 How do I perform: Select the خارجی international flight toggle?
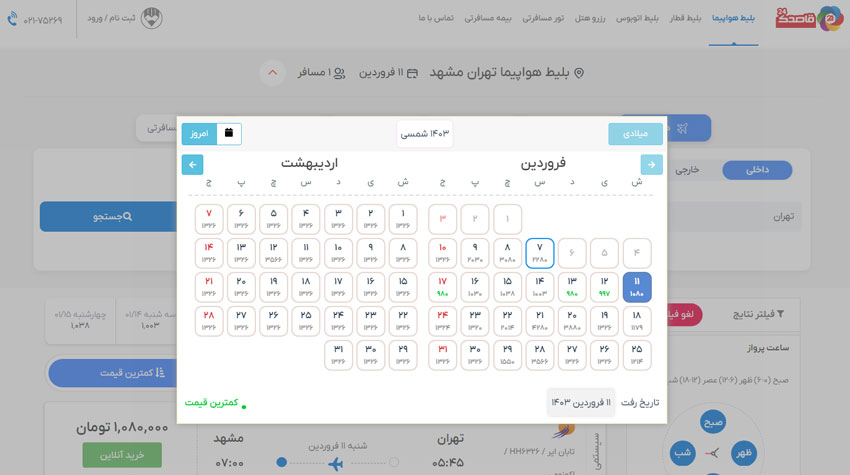point(687,170)
